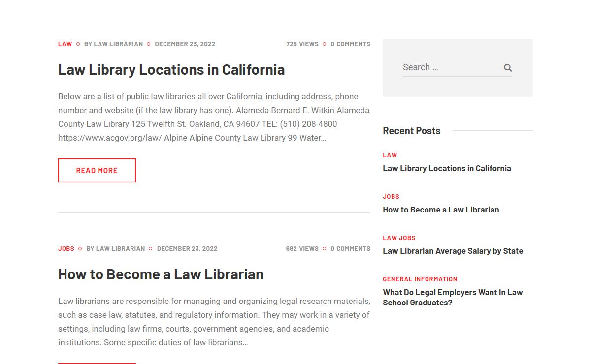Open recent post 'How to Become a Law Librarian' in the sidebar
The image size is (591, 364).
point(441,210)
